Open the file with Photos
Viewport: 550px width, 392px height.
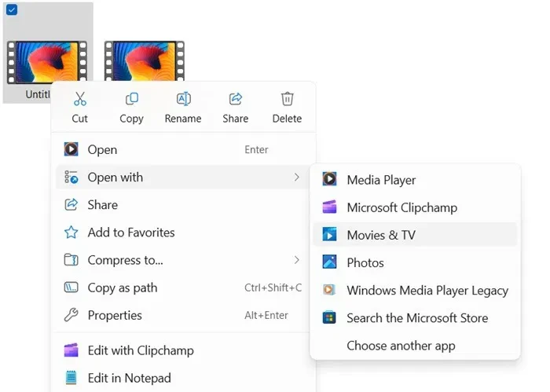tap(415, 262)
